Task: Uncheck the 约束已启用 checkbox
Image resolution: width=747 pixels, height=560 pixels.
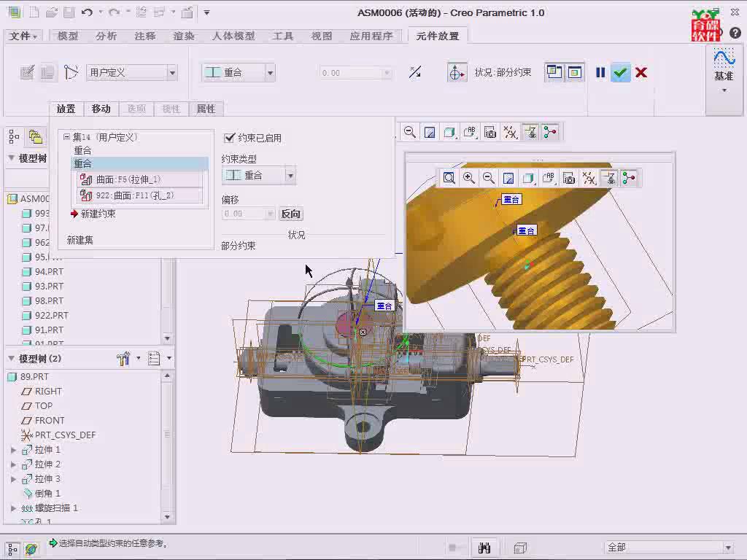Action: point(229,138)
